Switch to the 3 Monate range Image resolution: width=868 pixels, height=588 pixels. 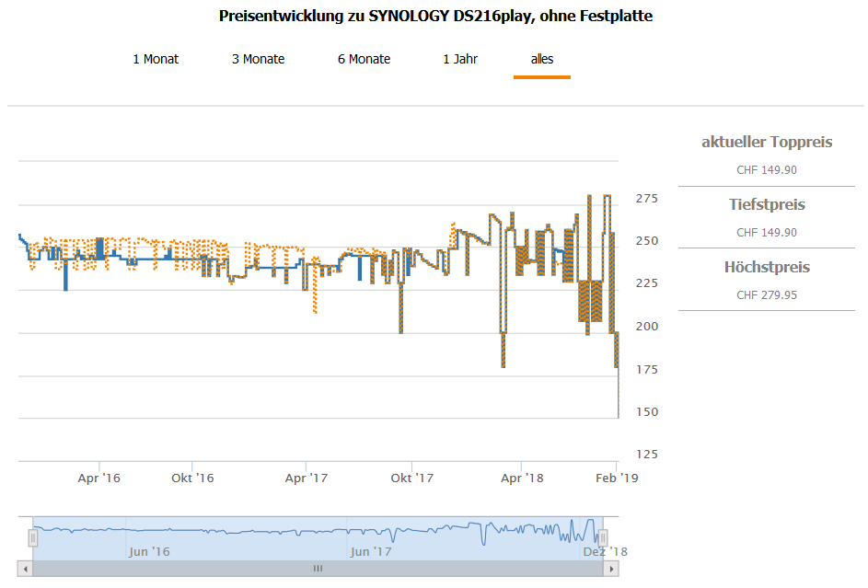(x=258, y=59)
